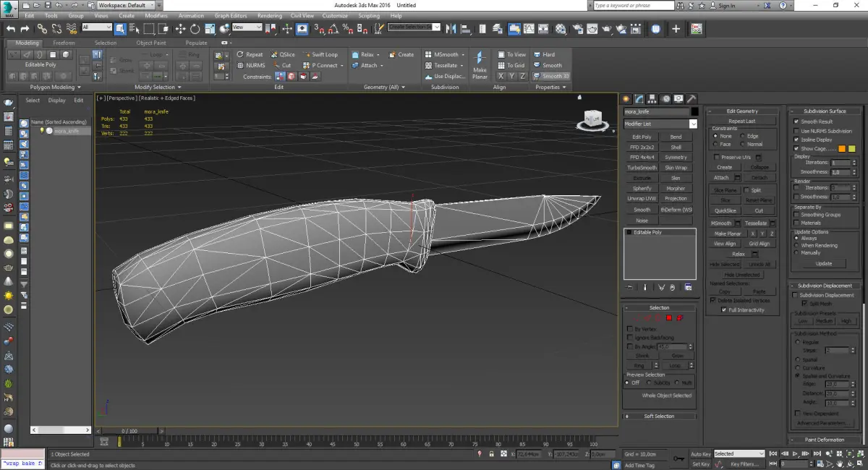Select the Select and Link tool

pos(42,29)
